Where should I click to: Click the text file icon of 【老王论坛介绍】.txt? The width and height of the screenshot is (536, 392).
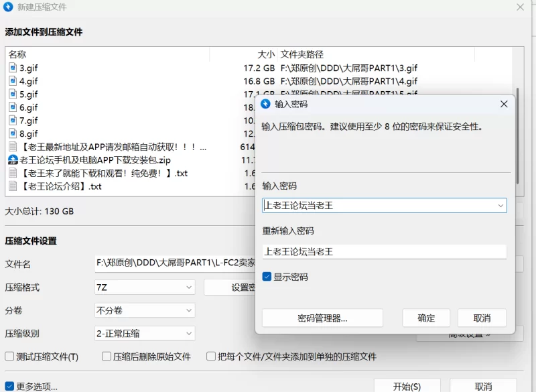(13, 186)
